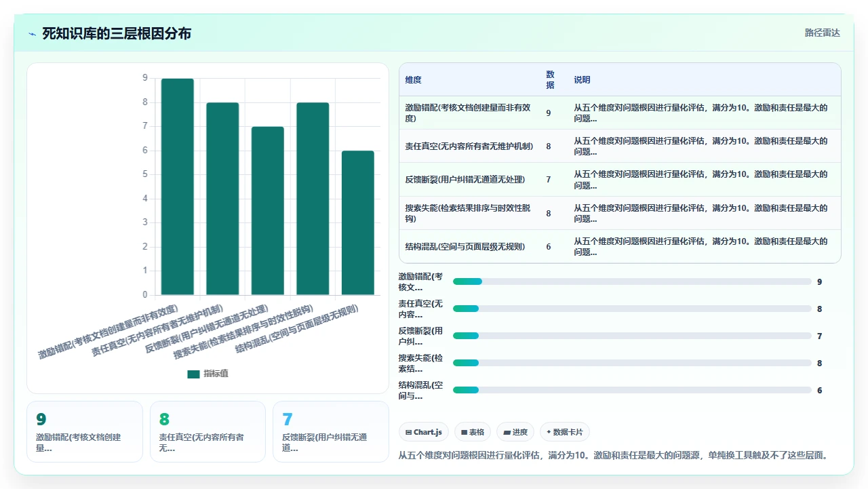Screen dimensions: 868x489
Task: Select the tallest chart bar with value 9
Action: point(178,187)
